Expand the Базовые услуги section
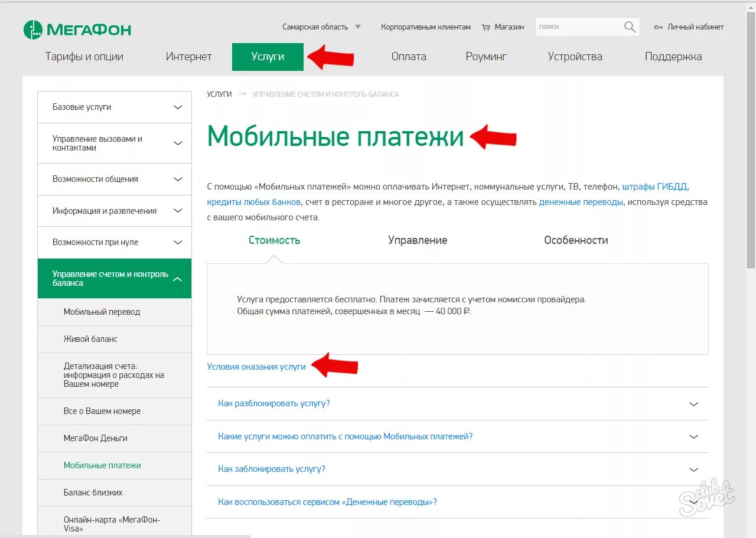The height and width of the screenshot is (538, 756). pos(115,107)
